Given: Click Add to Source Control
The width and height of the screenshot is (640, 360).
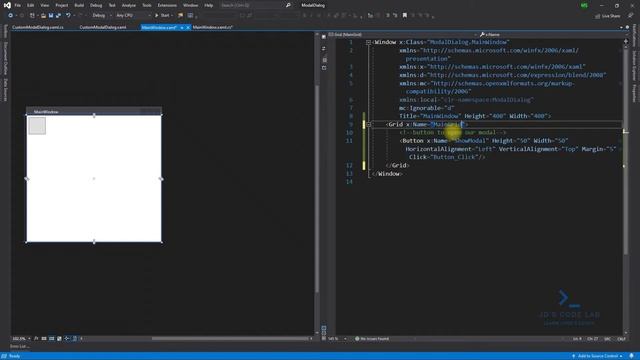Looking at the screenshot, I should point(598,356).
